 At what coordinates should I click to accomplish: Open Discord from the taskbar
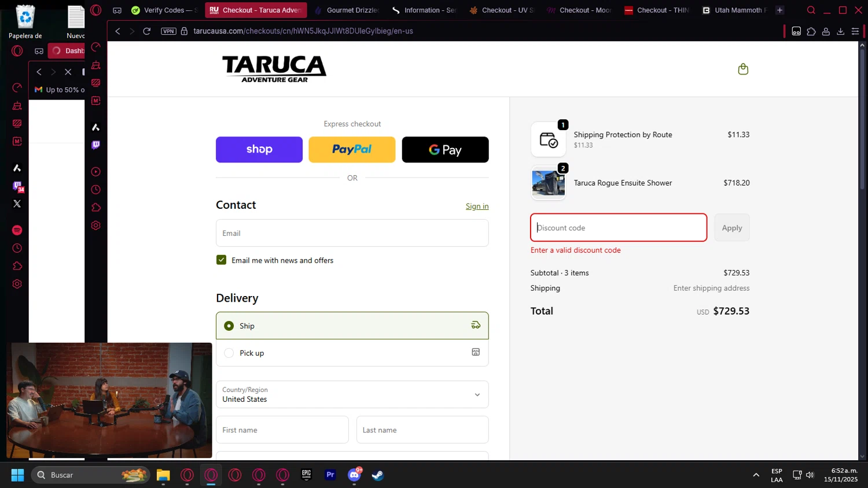(354, 475)
